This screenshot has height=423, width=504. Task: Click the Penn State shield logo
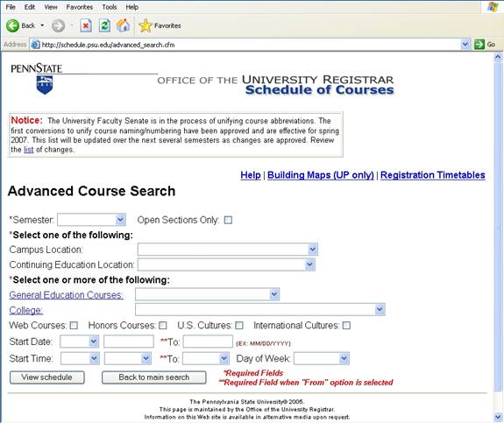pyautogui.click(x=45, y=85)
